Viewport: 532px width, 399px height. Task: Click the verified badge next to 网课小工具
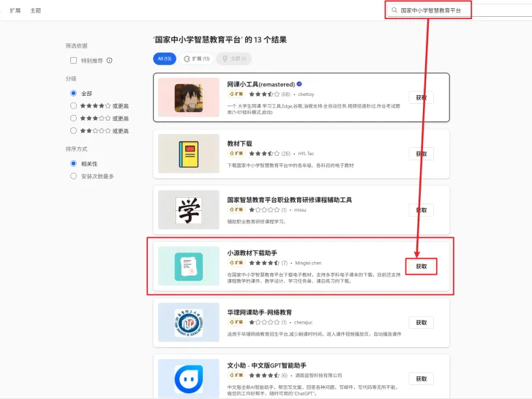point(299,84)
